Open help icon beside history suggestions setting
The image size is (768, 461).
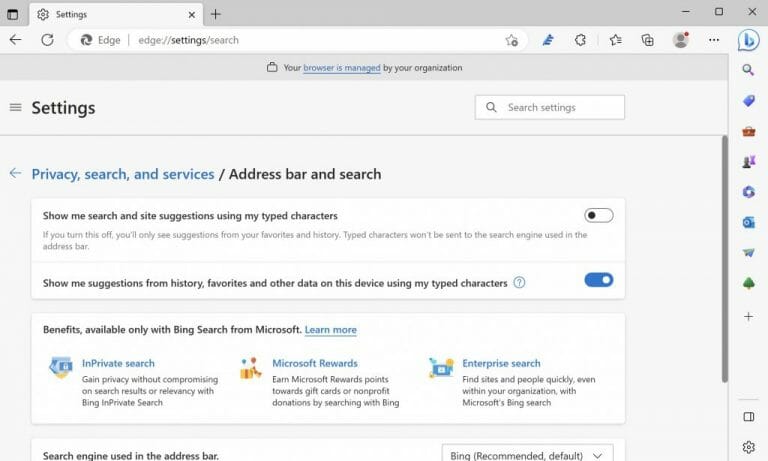(519, 282)
